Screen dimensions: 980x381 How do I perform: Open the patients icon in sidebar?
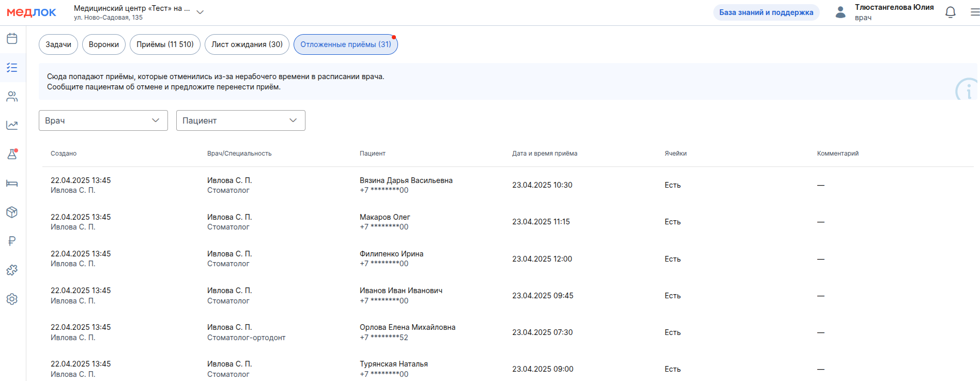coord(12,97)
